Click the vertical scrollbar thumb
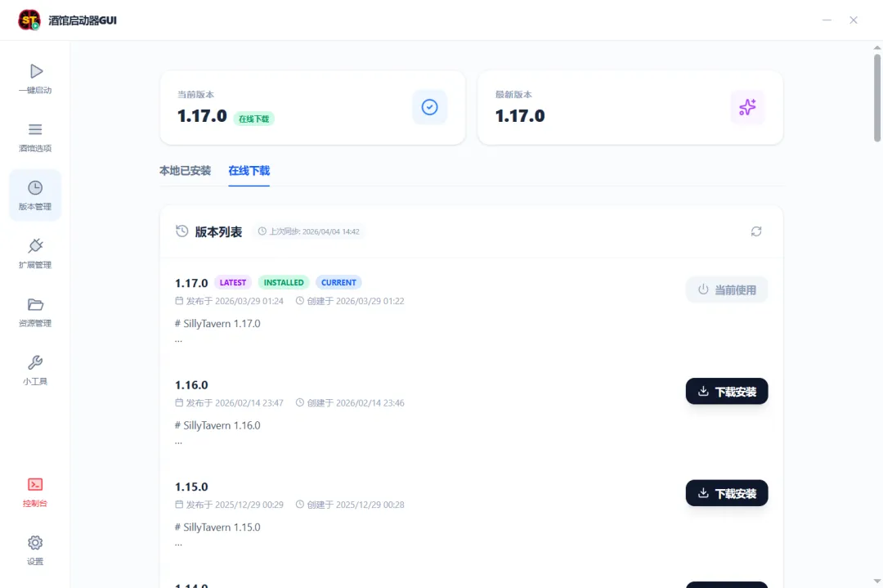 876,97
